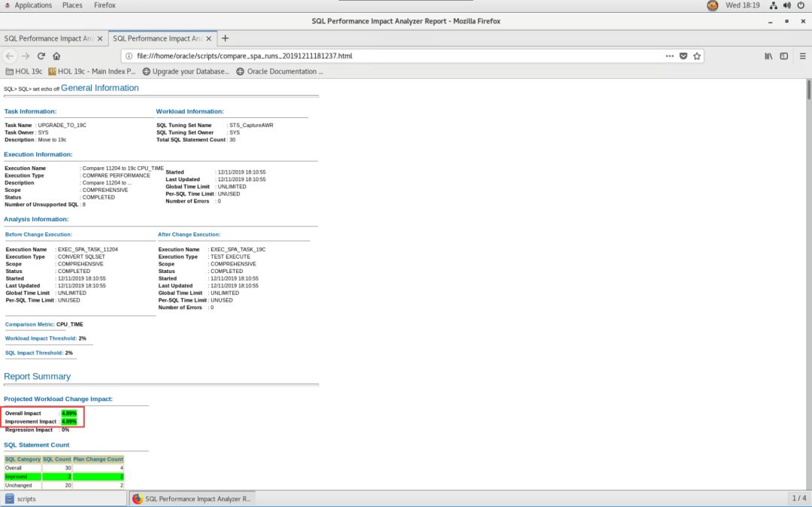
Task: Click the General Information heading
Action: point(99,88)
